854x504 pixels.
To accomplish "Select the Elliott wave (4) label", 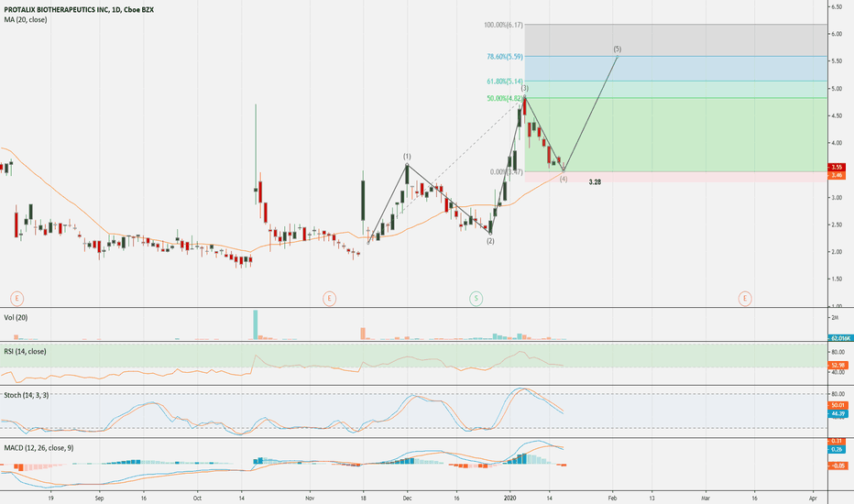I will point(564,179).
